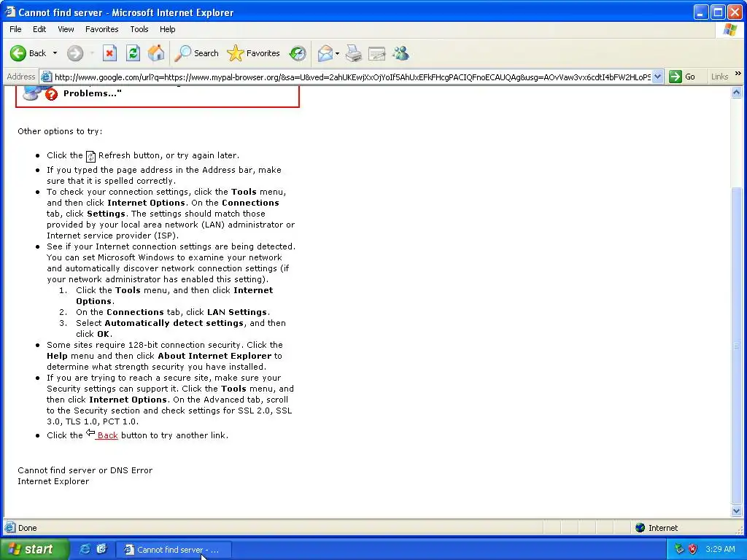Viewport: 747px width, 560px height.
Task: Click the Windows Start button
Action: (34, 549)
